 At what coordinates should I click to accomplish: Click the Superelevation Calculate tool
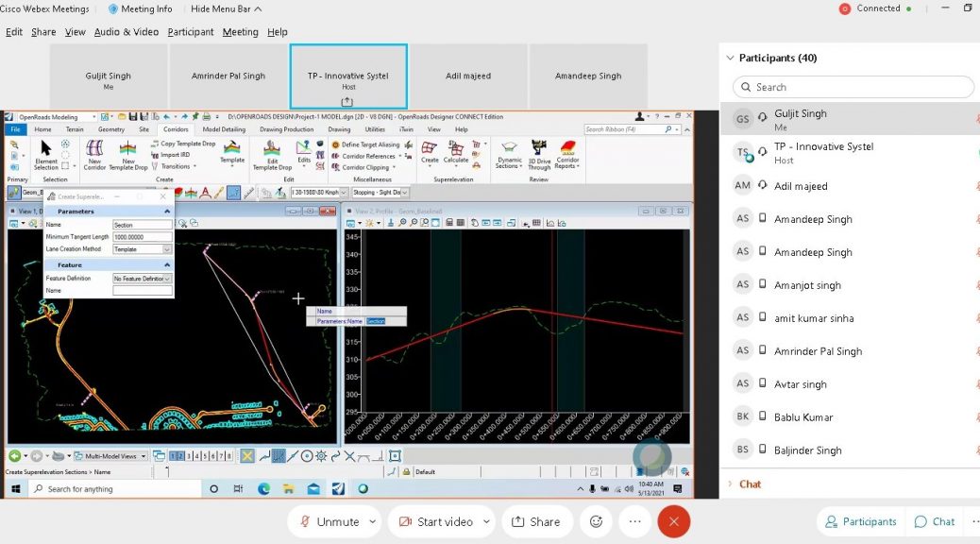456,151
